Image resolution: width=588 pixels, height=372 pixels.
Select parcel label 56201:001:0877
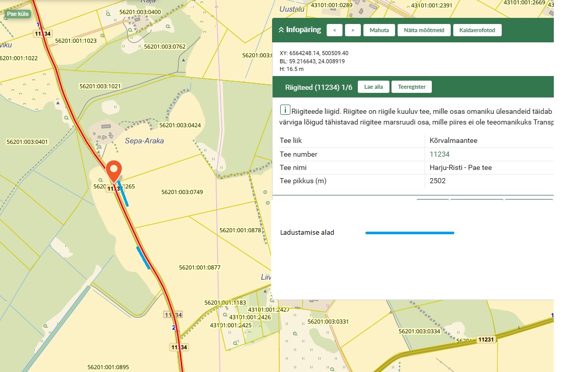[200, 267]
